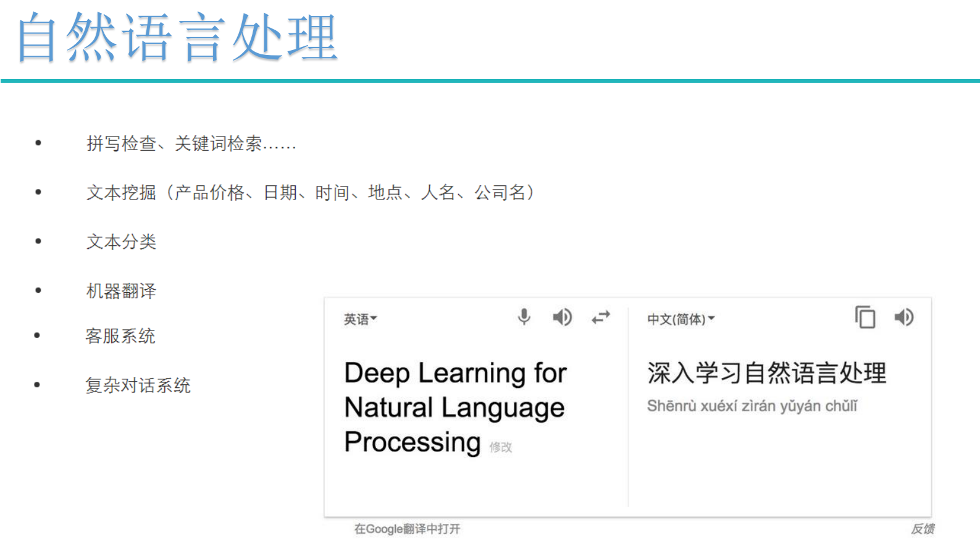The width and height of the screenshot is (980, 551).
Task: Click the slide title 自然语言处理
Action: tap(177, 38)
